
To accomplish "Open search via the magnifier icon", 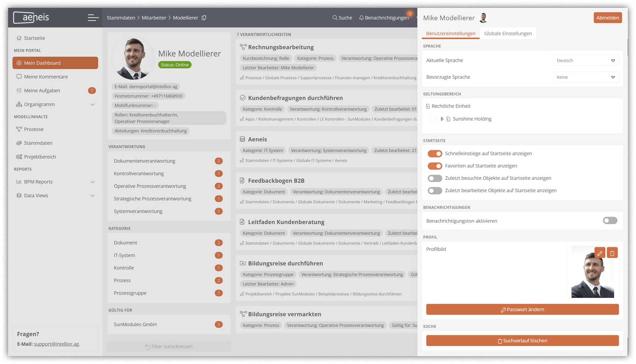I will (335, 18).
